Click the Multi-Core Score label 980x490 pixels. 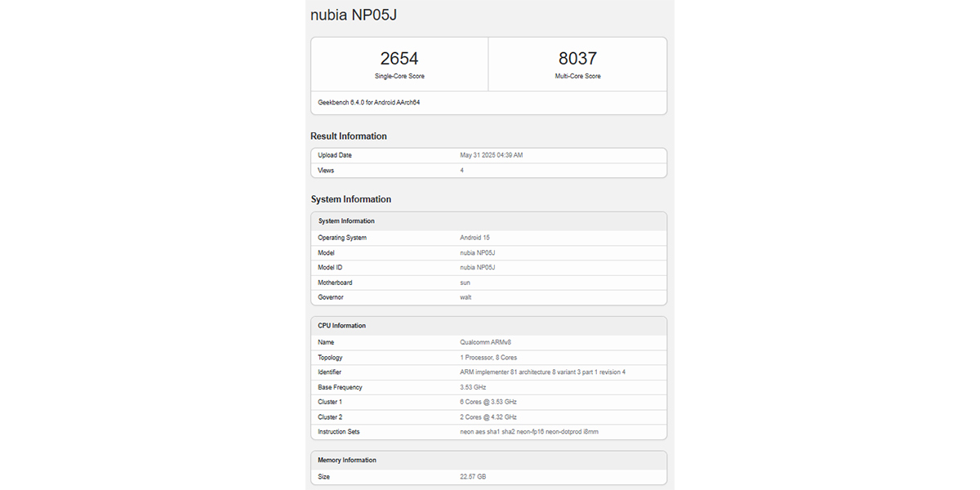click(x=577, y=76)
